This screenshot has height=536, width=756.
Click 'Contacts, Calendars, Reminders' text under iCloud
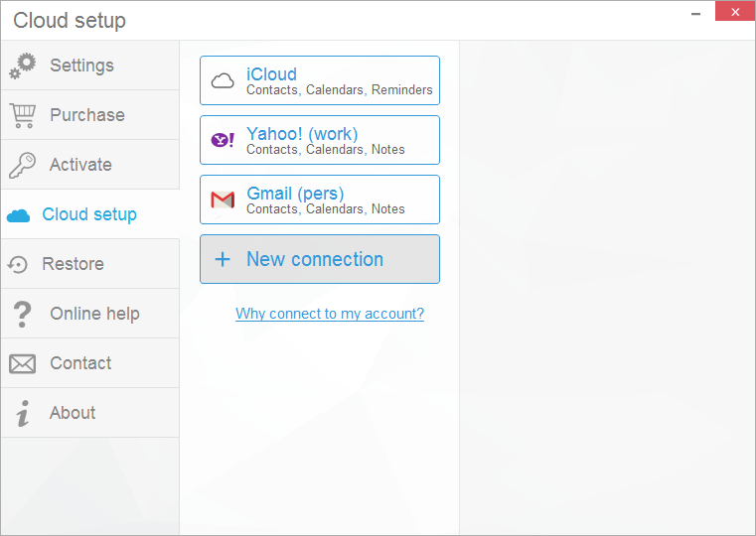coord(340,90)
